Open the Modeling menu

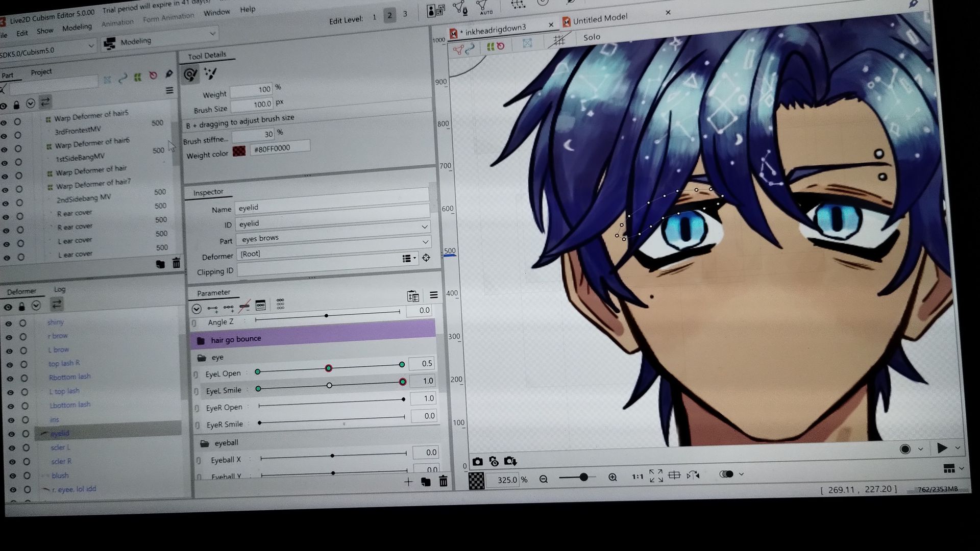tap(77, 28)
